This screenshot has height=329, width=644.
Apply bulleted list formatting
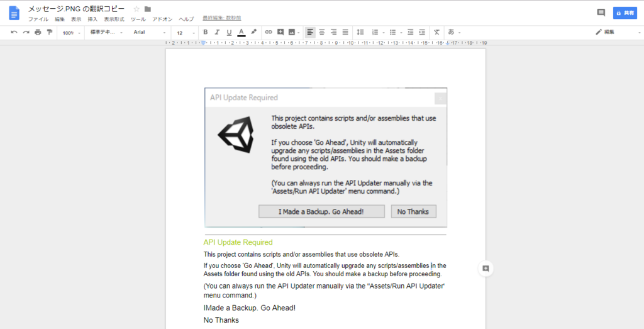coord(392,32)
